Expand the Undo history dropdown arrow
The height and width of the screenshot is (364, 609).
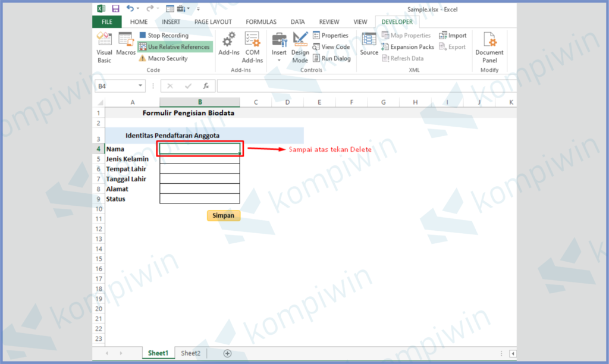139,9
